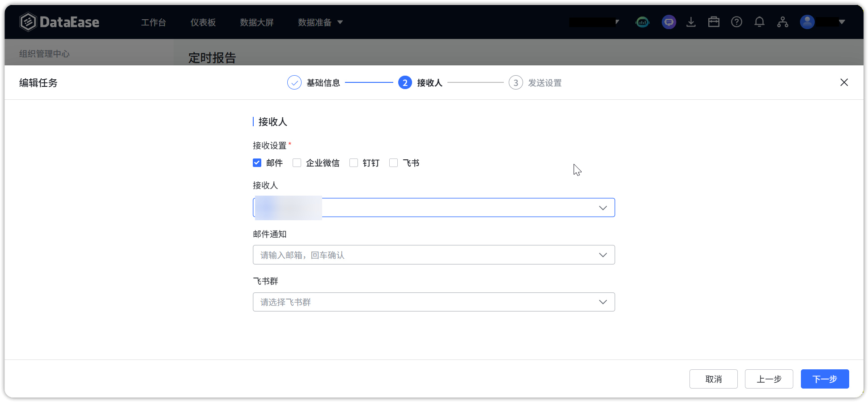The width and height of the screenshot is (868, 402).
Task: Open 数据准备 menu item
Action: click(315, 22)
